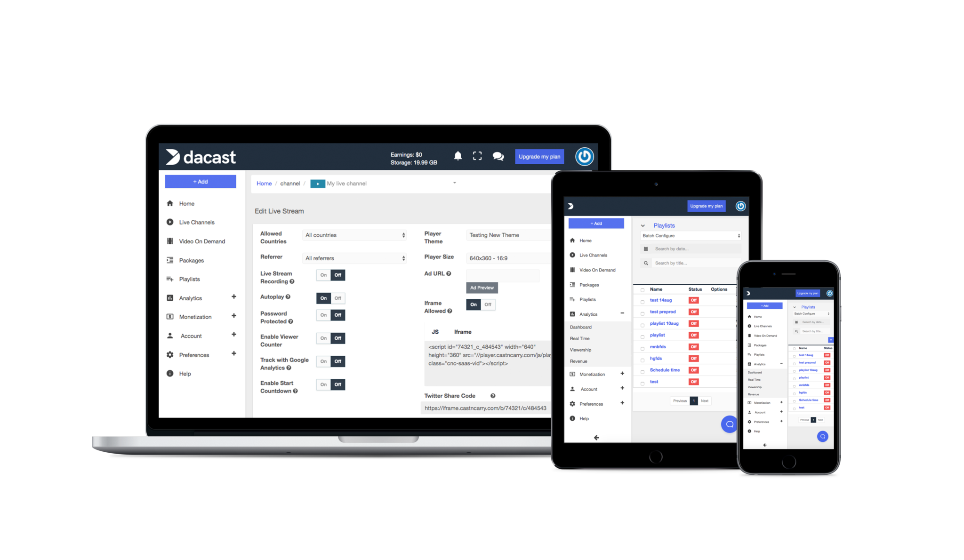Toggle Iframe Allowed to Off
Screen dimensions: 964x560
[x=489, y=304]
